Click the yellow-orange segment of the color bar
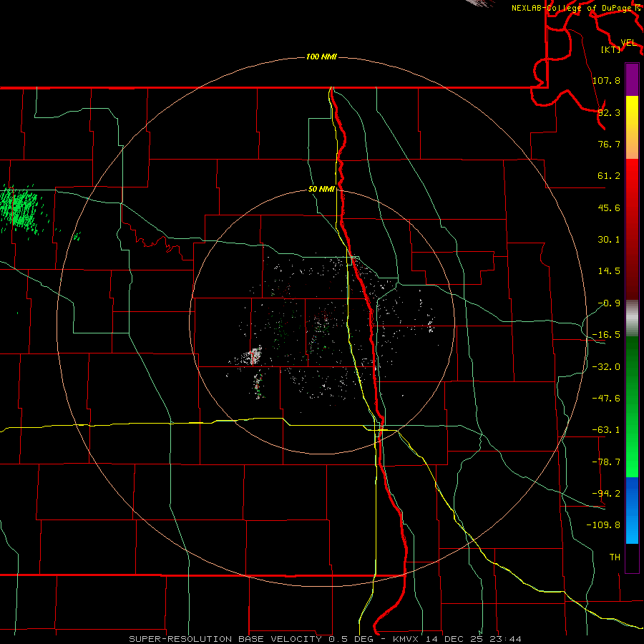Viewport: 644px width, 644px height. click(x=632, y=127)
